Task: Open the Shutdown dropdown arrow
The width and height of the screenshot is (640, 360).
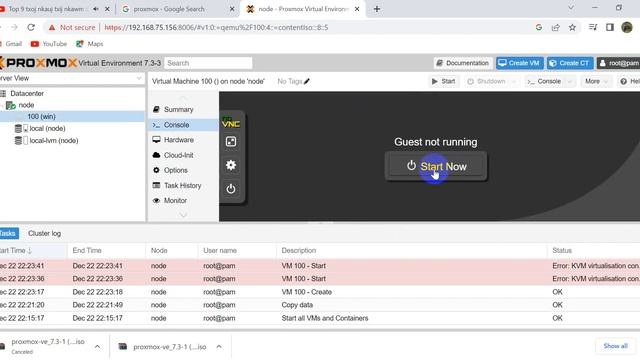Action: pyautogui.click(x=514, y=82)
